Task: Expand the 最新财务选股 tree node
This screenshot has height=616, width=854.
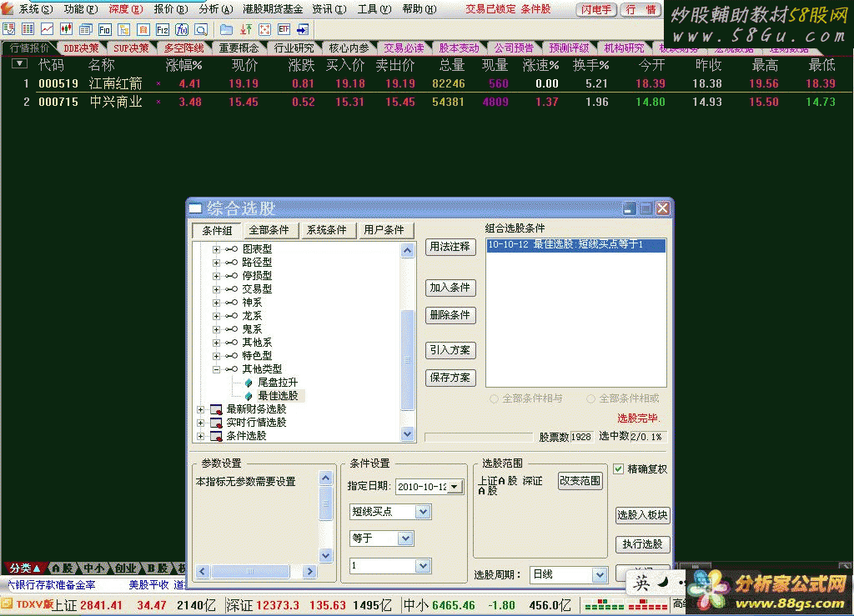Action: 200,409
